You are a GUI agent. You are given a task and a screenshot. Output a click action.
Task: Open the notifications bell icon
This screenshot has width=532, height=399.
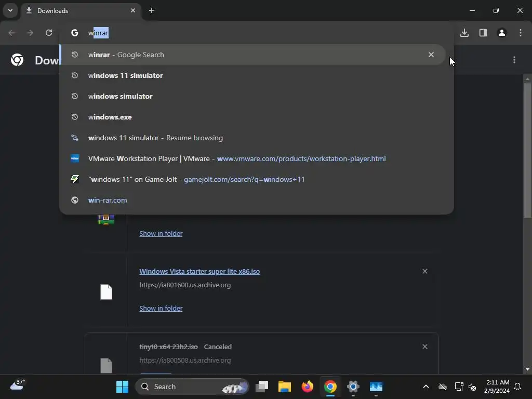click(x=517, y=387)
